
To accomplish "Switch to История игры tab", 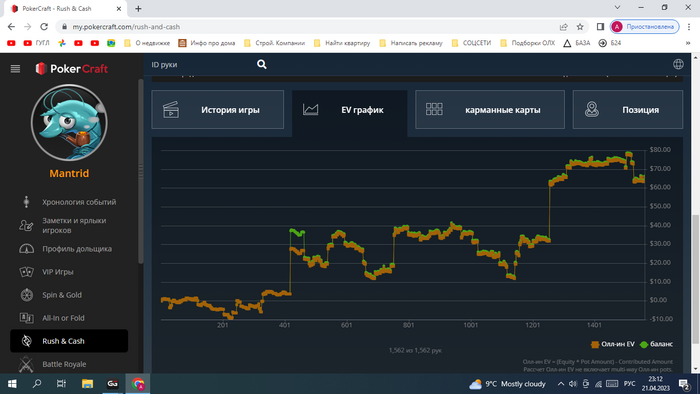I will pyautogui.click(x=217, y=110).
